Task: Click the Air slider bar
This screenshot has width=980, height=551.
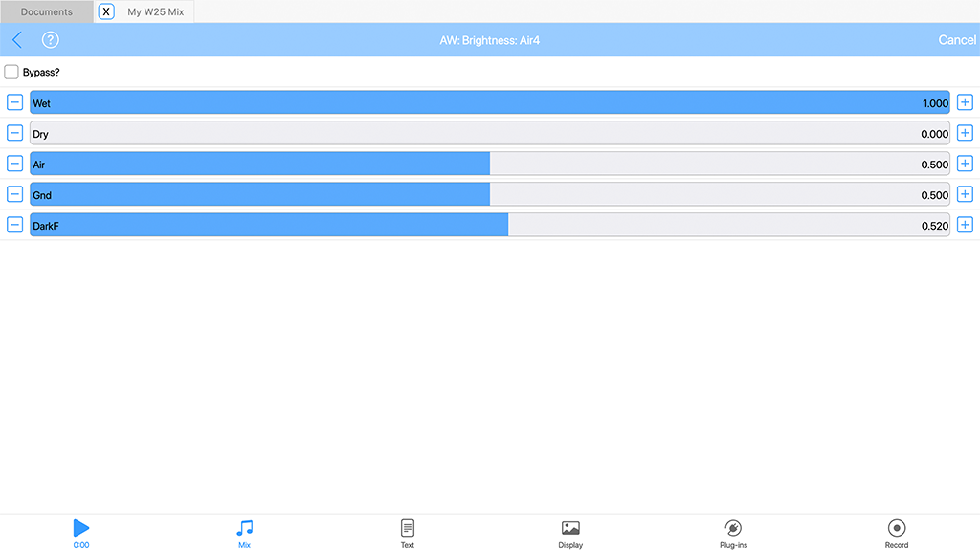Action: [490, 165]
